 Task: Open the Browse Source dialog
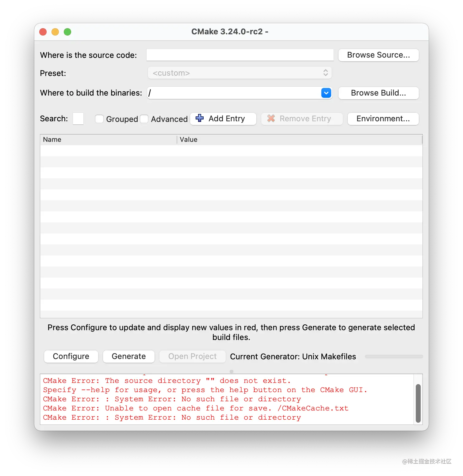point(378,55)
